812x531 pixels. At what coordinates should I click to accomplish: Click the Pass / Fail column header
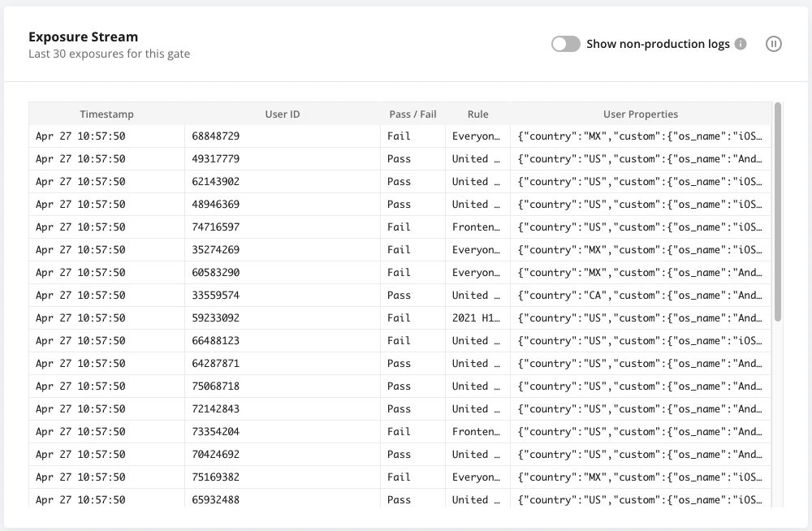[412, 114]
